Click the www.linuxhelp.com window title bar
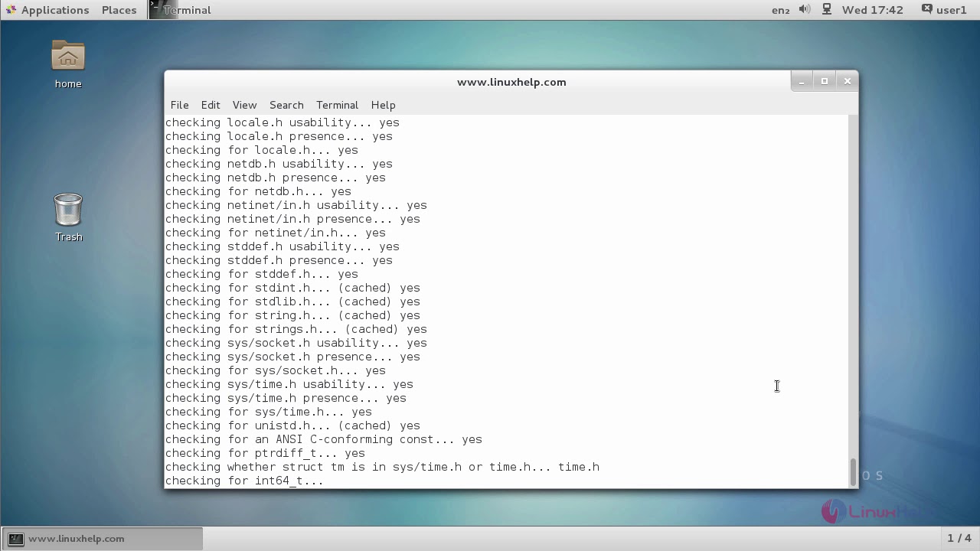The image size is (980, 551). click(511, 82)
